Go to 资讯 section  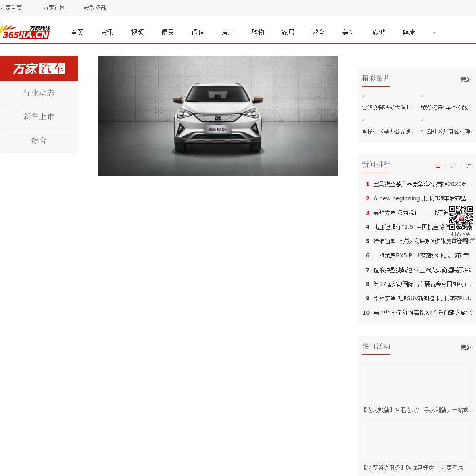click(x=107, y=32)
